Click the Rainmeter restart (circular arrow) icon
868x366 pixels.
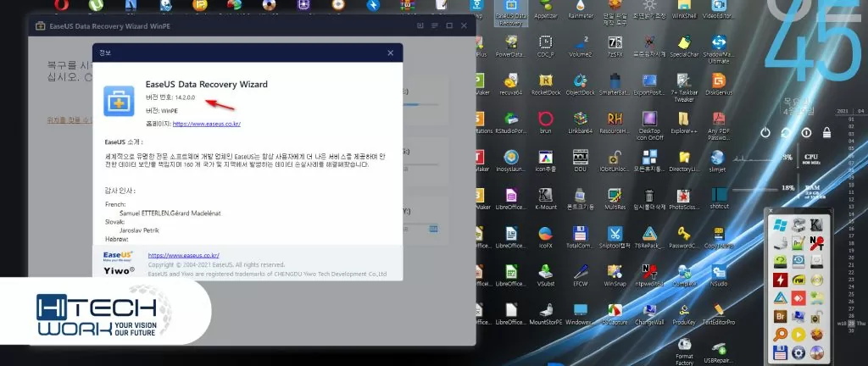pyautogui.click(x=786, y=133)
